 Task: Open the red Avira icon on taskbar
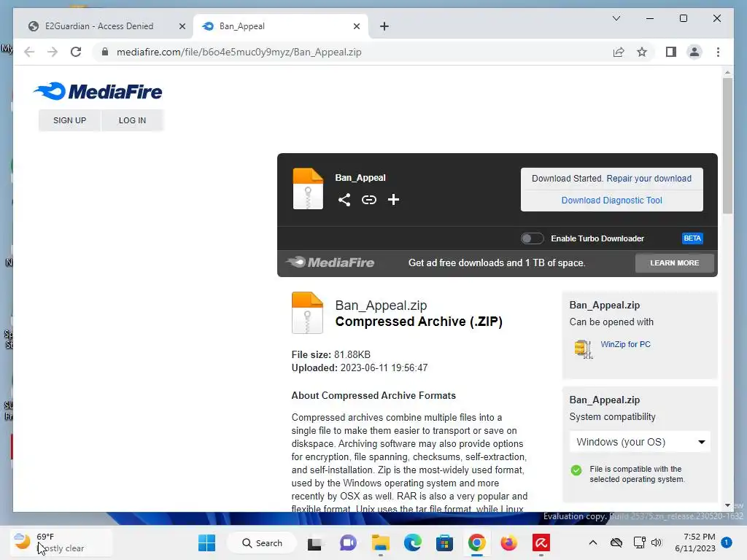[541, 542]
